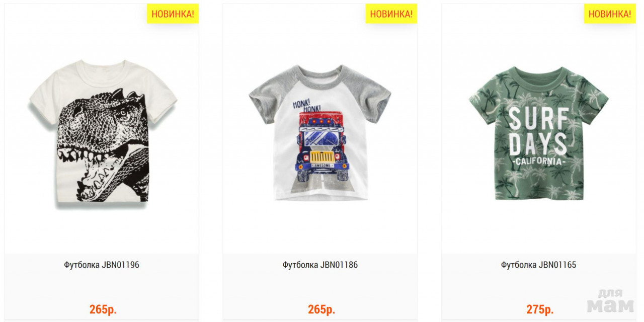Viewport: 644px width, 322px height.
Task: Click the Футболка JBN01186 product title
Action: [x=320, y=265]
